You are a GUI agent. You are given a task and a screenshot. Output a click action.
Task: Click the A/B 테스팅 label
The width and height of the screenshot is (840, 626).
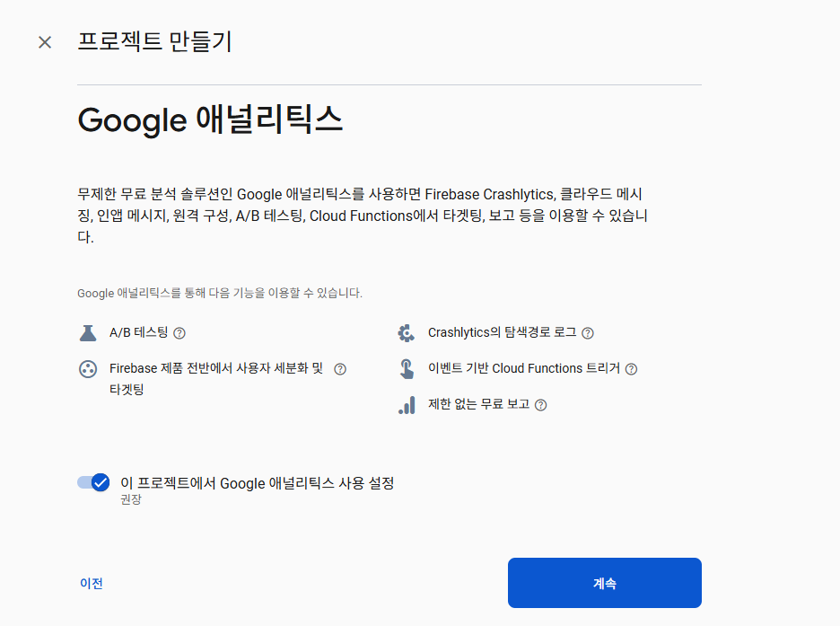click(x=139, y=332)
